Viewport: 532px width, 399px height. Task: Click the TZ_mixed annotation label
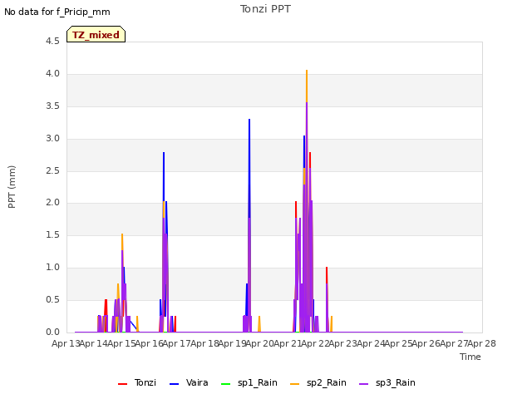click(96, 34)
